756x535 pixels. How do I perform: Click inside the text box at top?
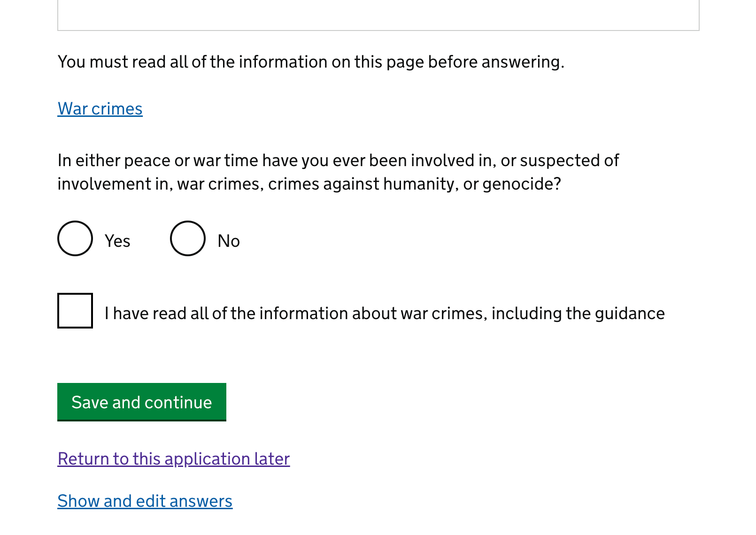click(x=378, y=15)
